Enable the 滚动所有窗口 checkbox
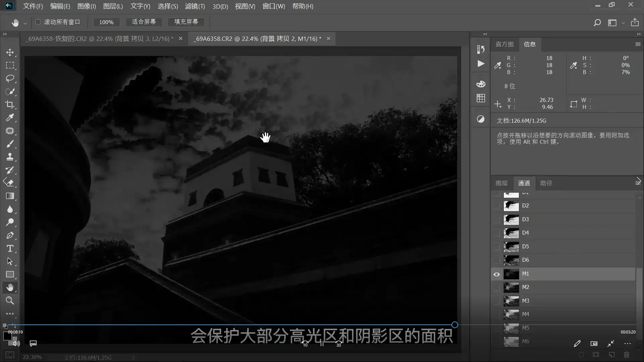Image resolution: width=644 pixels, height=362 pixels. tap(38, 22)
